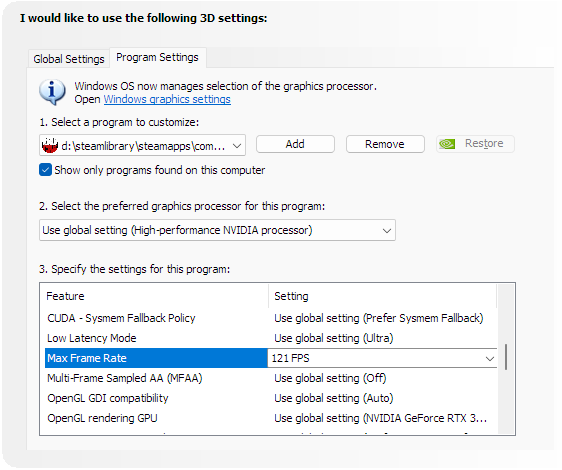This screenshot has width=562, height=470.
Task: Select the CUDA - Sysmem Fallback Policy row
Action: point(271,318)
